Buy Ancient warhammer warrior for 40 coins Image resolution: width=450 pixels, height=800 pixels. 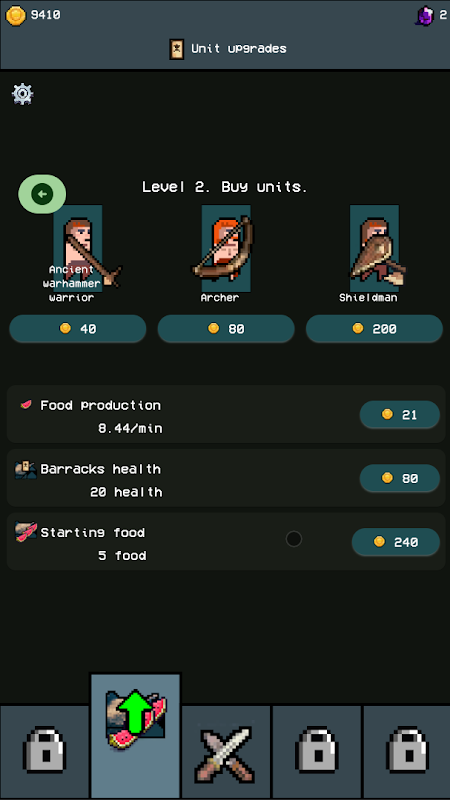(78, 329)
